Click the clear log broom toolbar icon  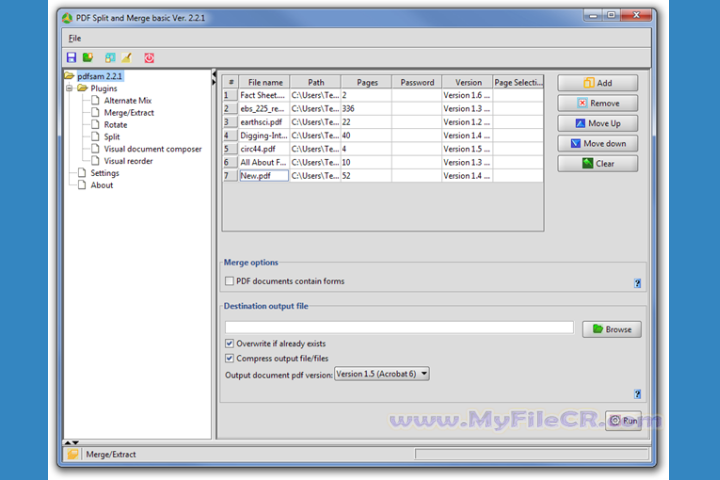pos(126,57)
